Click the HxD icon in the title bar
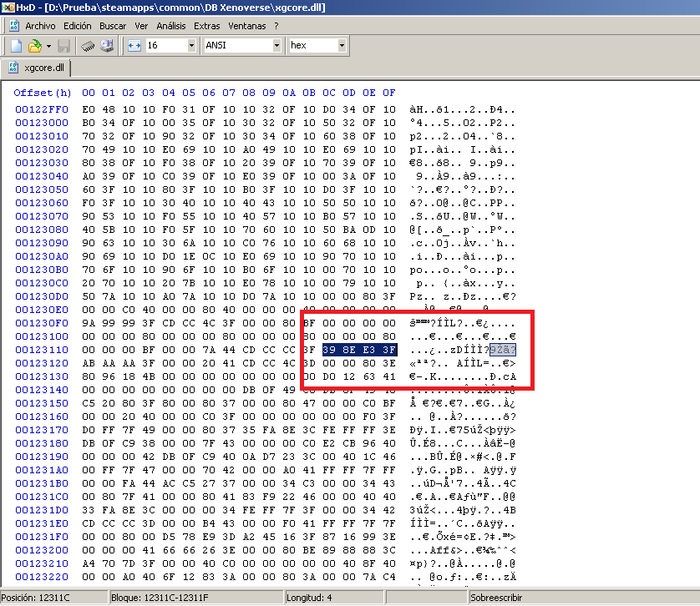700x606 pixels. click(8, 8)
